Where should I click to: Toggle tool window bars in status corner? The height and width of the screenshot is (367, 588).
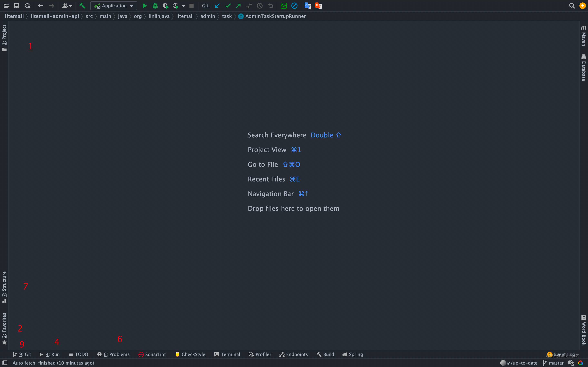[5, 363]
